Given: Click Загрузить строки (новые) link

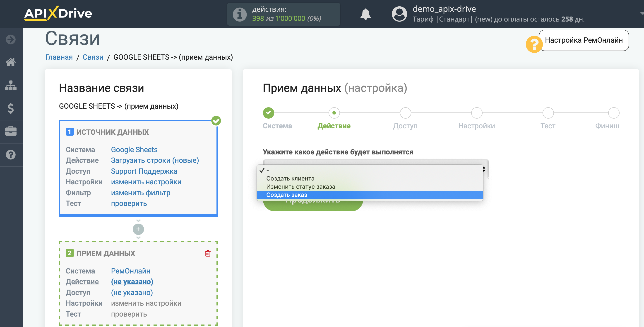Looking at the screenshot, I should click(155, 160).
